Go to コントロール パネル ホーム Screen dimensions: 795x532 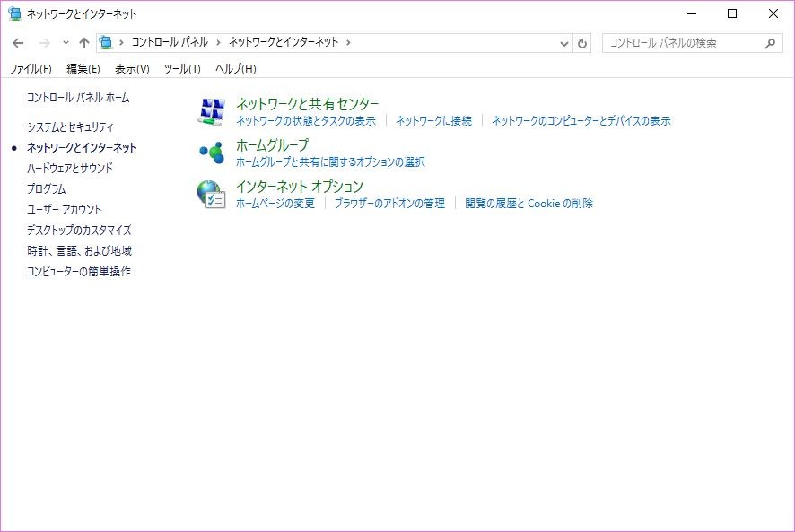(78, 98)
